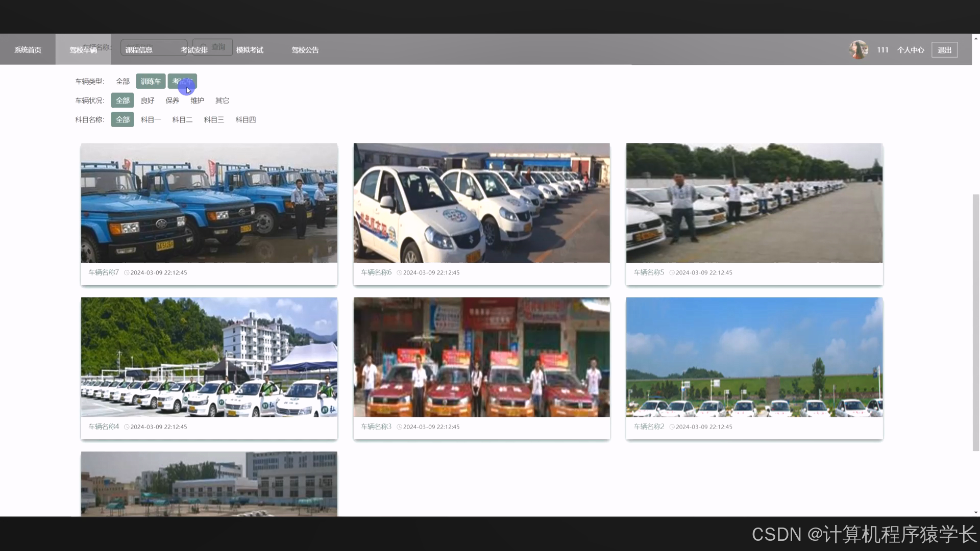Go to the 系统首页 nav item
980x551 pixels.
click(28, 49)
